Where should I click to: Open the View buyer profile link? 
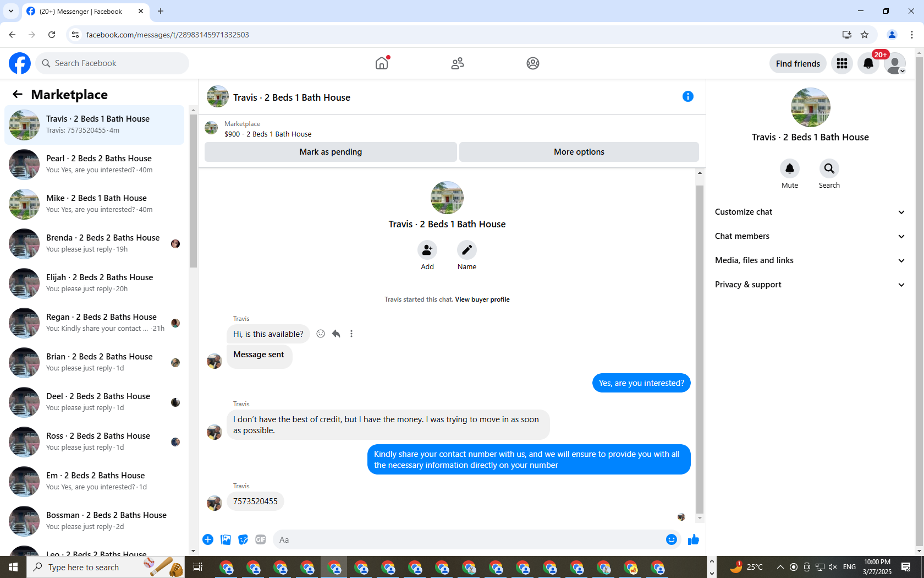(482, 299)
